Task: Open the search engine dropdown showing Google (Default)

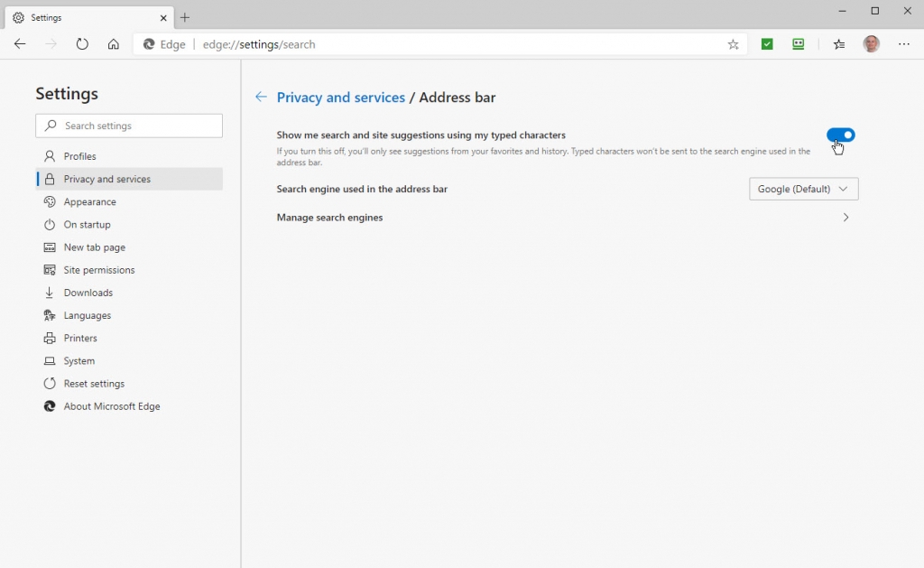Action: point(802,189)
